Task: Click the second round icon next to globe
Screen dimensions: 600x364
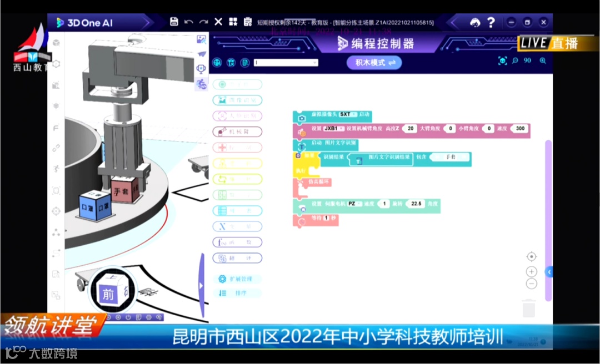Action: [x=231, y=62]
